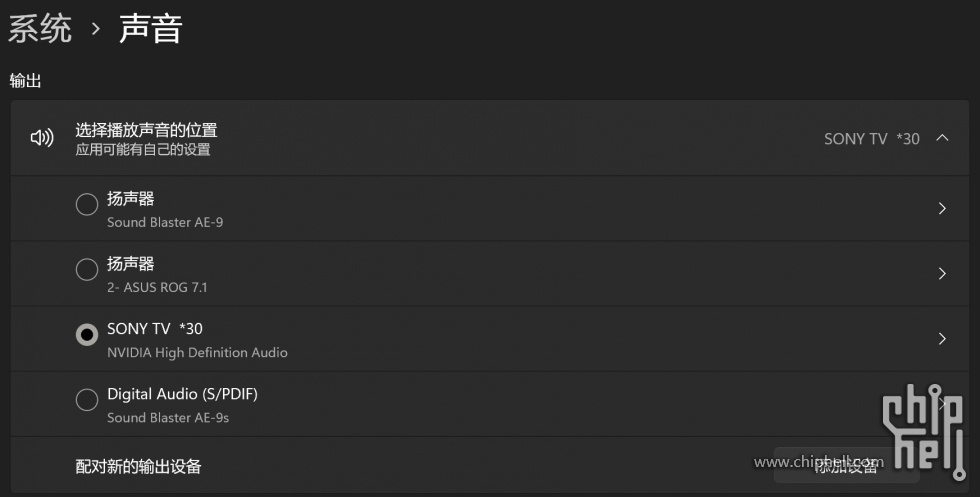980x497 pixels.
Task: Select the SONY TV *30 radio button
Action: [x=87, y=334]
